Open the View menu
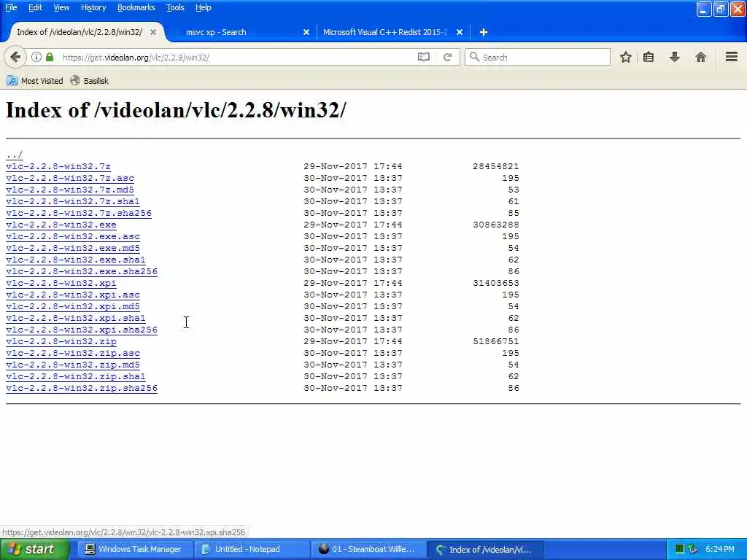 tap(61, 7)
